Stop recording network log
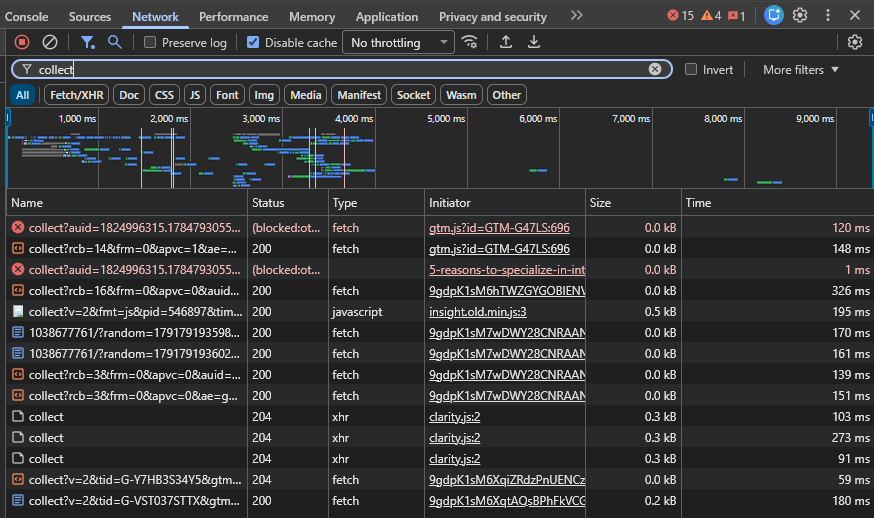The width and height of the screenshot is (874, 518). click(x=22, y=42)
